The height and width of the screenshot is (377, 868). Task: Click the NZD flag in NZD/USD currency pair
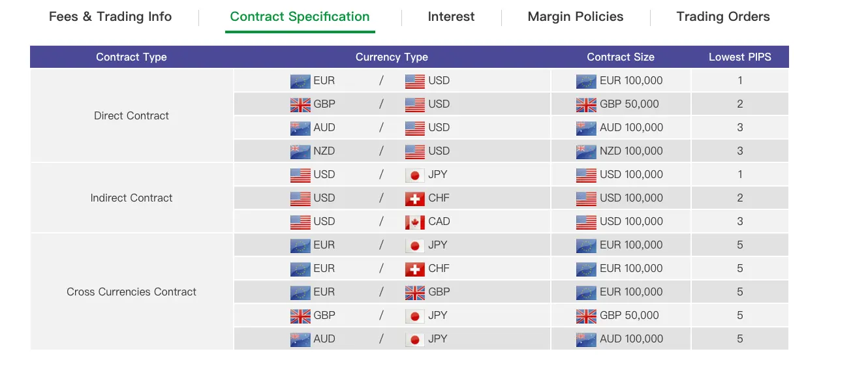pos(300,151)
